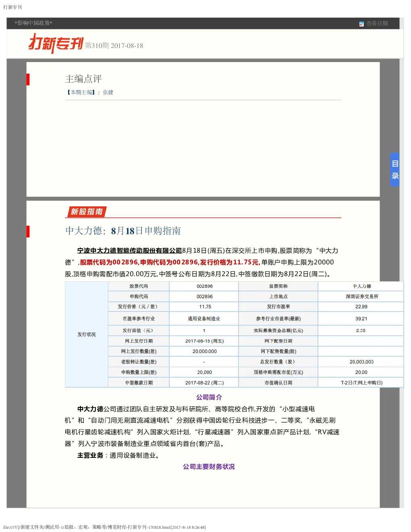Click the *影响中国政策* header text

click(33, 23)
